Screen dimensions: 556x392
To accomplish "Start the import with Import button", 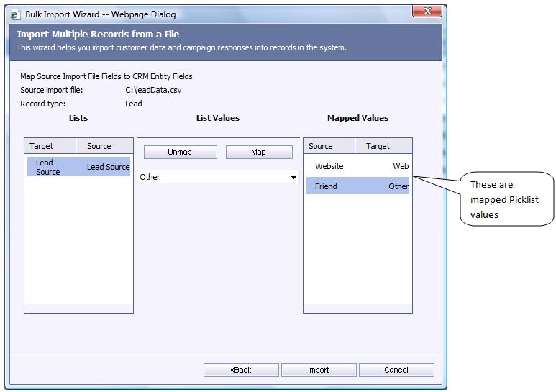I will tap(319, 370).
